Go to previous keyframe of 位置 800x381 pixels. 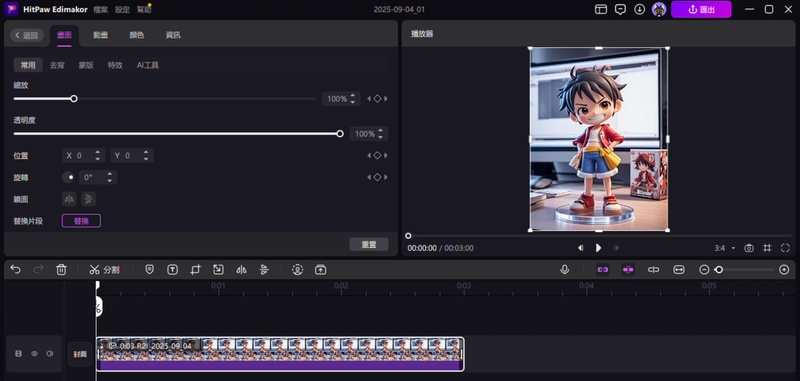point(369,156)
